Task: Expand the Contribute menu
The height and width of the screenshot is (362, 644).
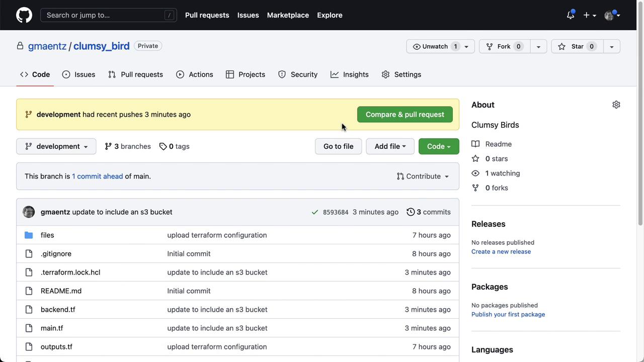Action: pos(423,176)
